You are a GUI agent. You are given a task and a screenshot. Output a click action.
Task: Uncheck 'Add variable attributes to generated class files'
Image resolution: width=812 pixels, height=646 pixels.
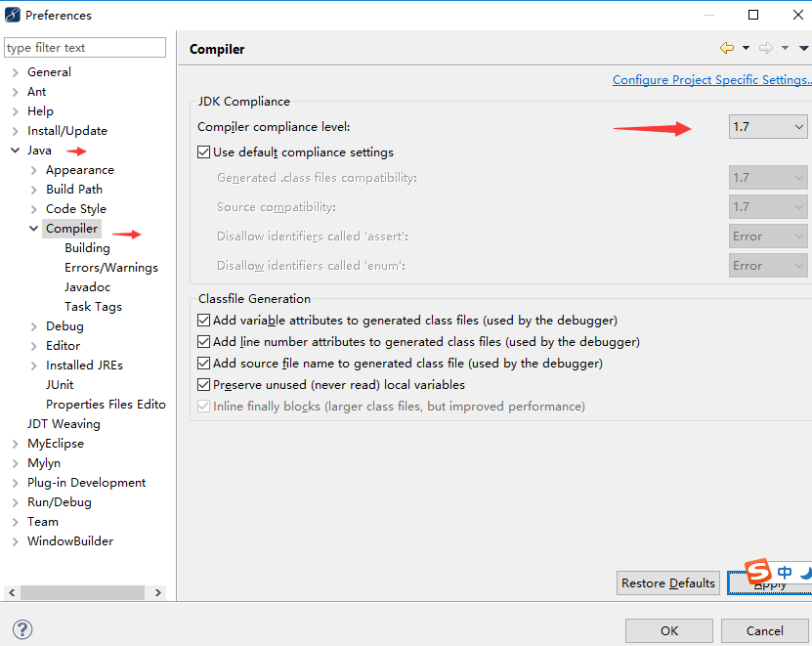(x=203, y=320)
